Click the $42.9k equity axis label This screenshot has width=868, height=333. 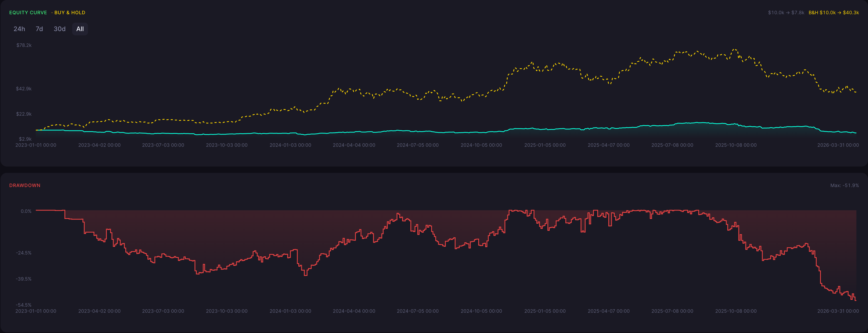(24, 89)
